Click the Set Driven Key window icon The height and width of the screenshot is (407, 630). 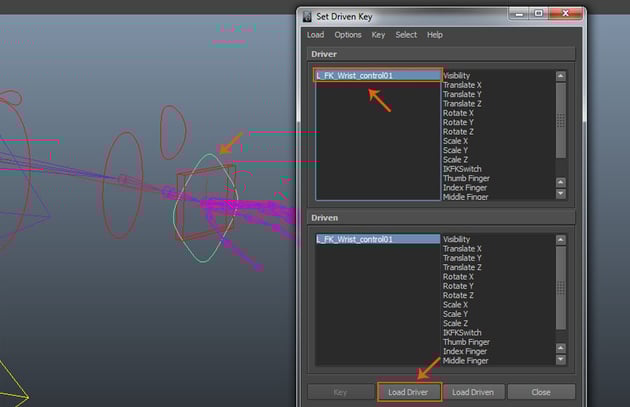tap(307, 14)
